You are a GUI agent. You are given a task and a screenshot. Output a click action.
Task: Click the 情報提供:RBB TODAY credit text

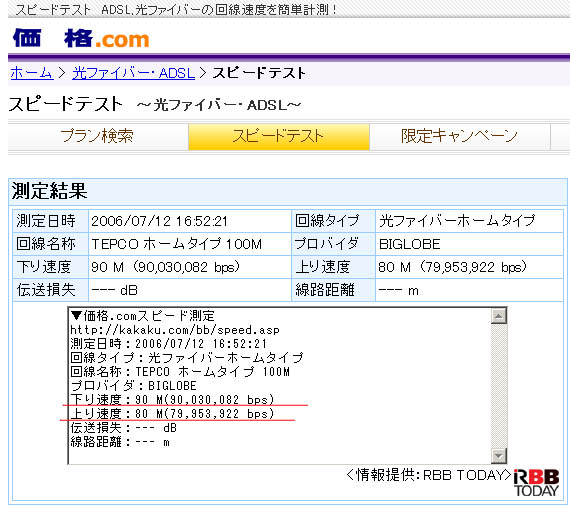[x=429, y=475]
